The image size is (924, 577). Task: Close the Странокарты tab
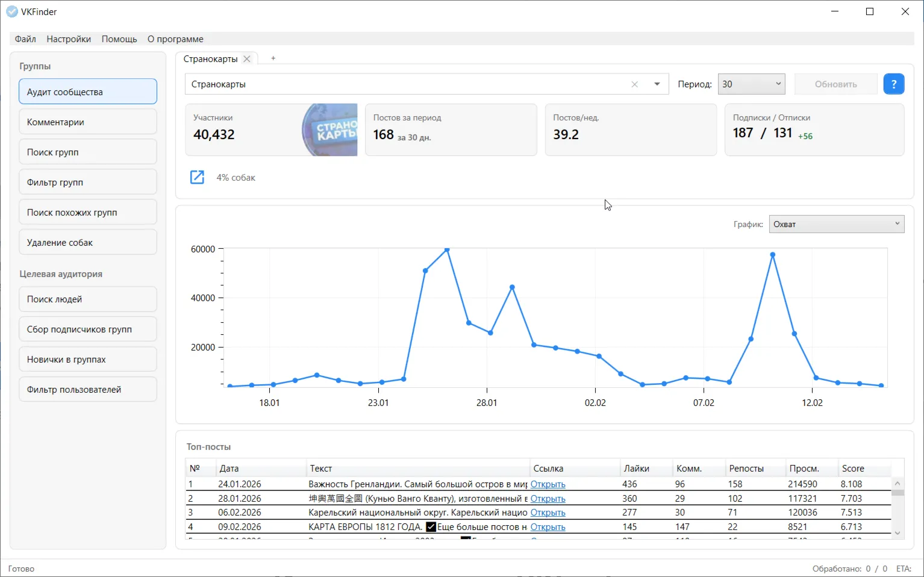tap(247, 59)
